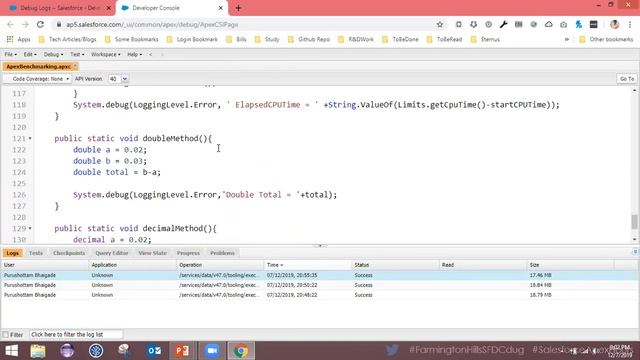Close the Debug Logs tab
The width and height of the screenshot is (640, 360).
pyautogui.click(x=109, y=8)
